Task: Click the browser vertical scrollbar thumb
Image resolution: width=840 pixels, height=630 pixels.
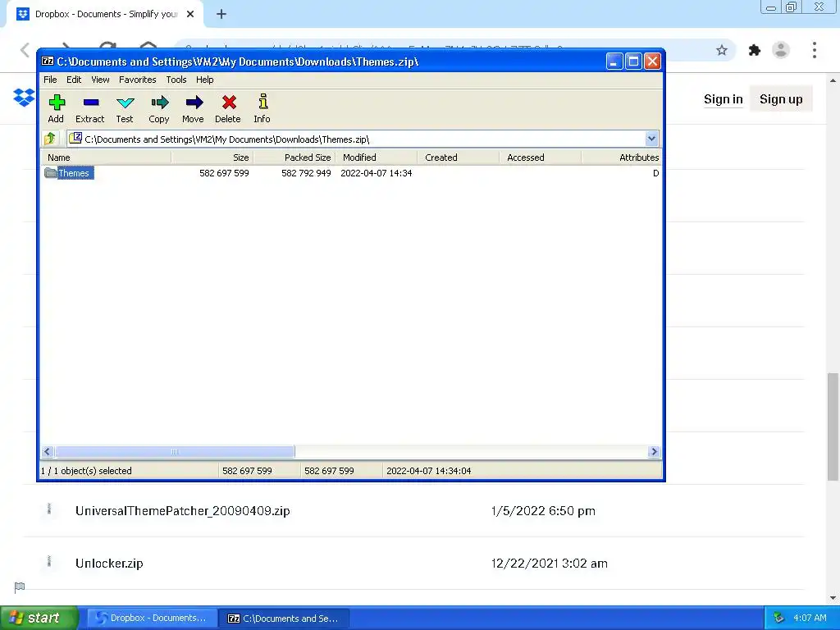Action: tap(833, 427)
